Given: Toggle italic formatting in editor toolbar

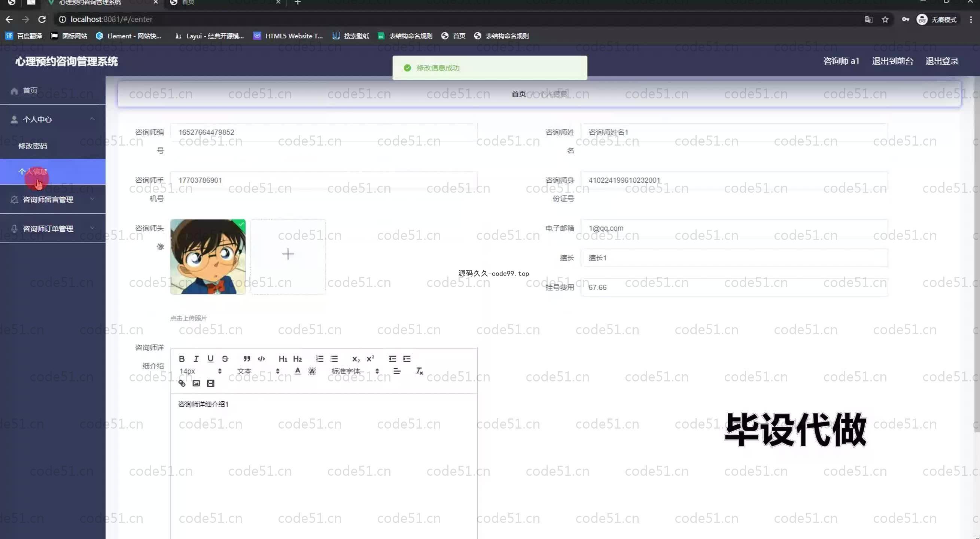Looking at the screenshot, I should 196,359.
